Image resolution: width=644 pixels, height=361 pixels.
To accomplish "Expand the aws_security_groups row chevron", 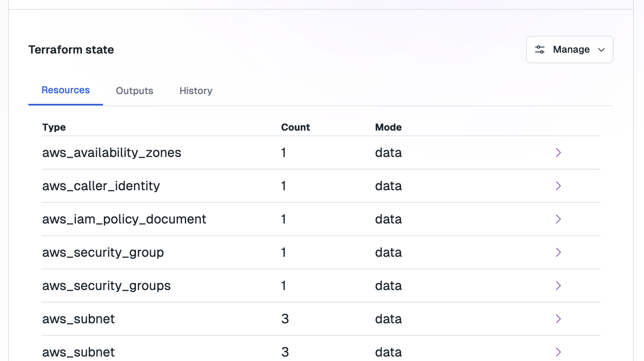I will click(x=558, y=286).
